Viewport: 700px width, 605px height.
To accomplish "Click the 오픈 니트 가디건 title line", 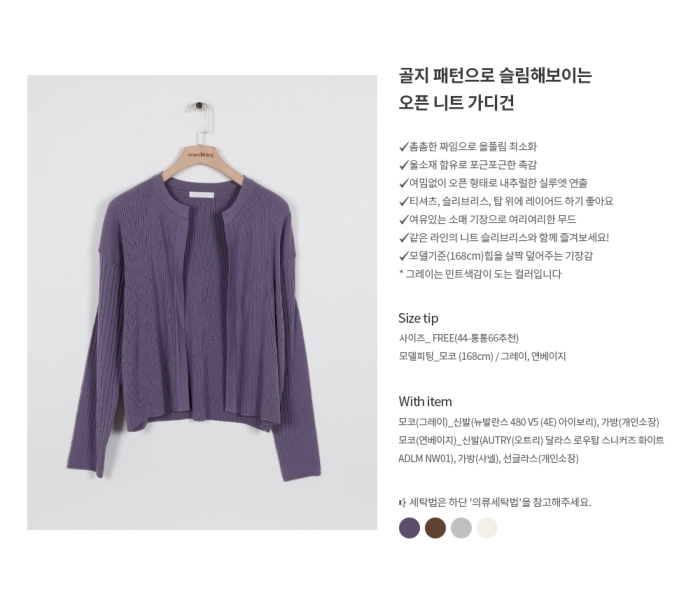I will [x=456, y=103].
